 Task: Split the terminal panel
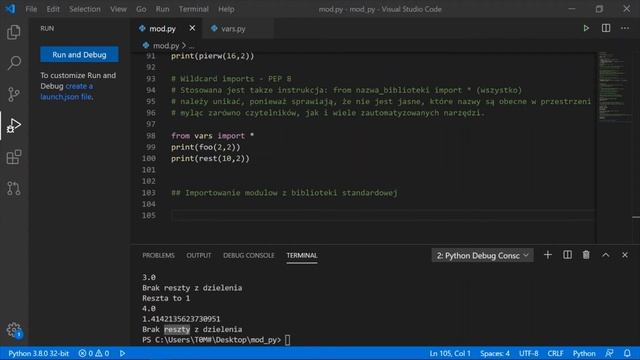click(x=567, y=255)
